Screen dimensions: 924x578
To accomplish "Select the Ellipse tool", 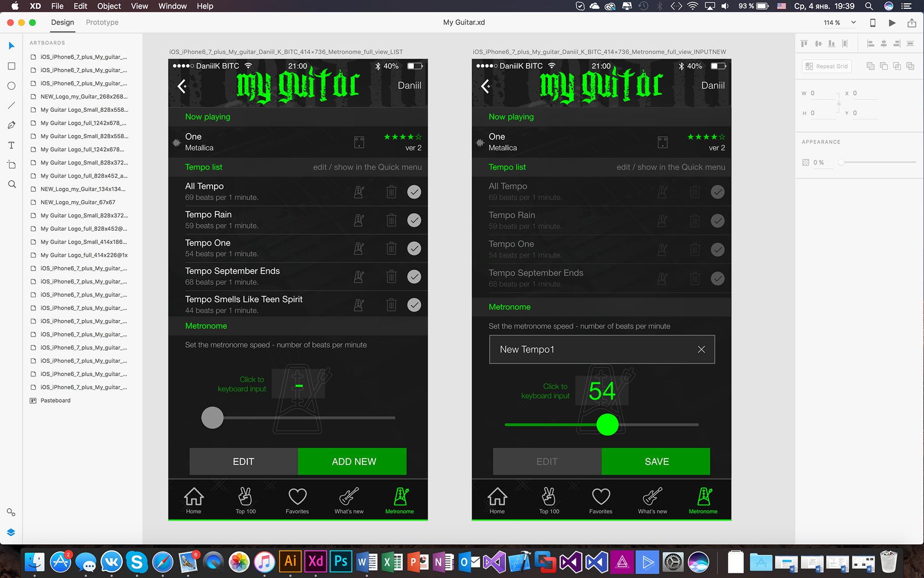I will 12,86.
